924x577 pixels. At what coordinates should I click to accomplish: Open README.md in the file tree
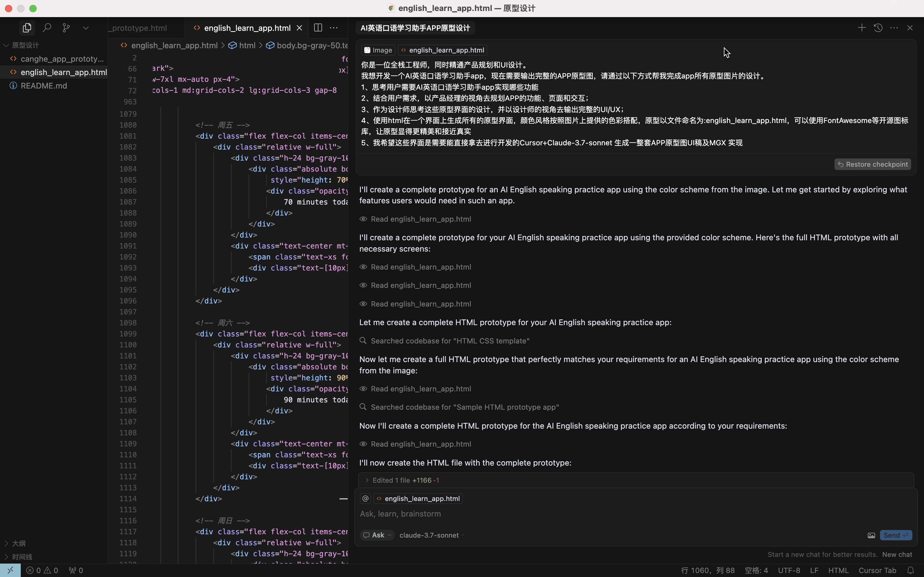(43, 85)
